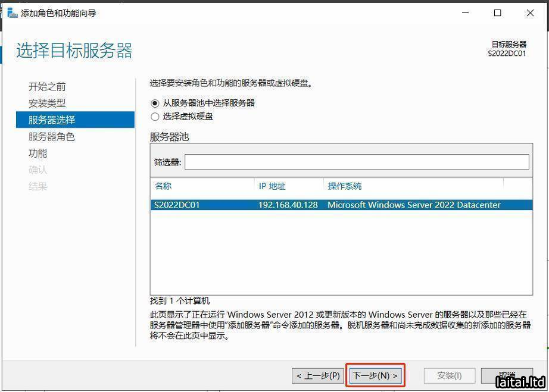This screenshot has height=392, width=549.
Task: Choose the 选择虚拟硬盘 radio option
Action: tap(155, 117)
